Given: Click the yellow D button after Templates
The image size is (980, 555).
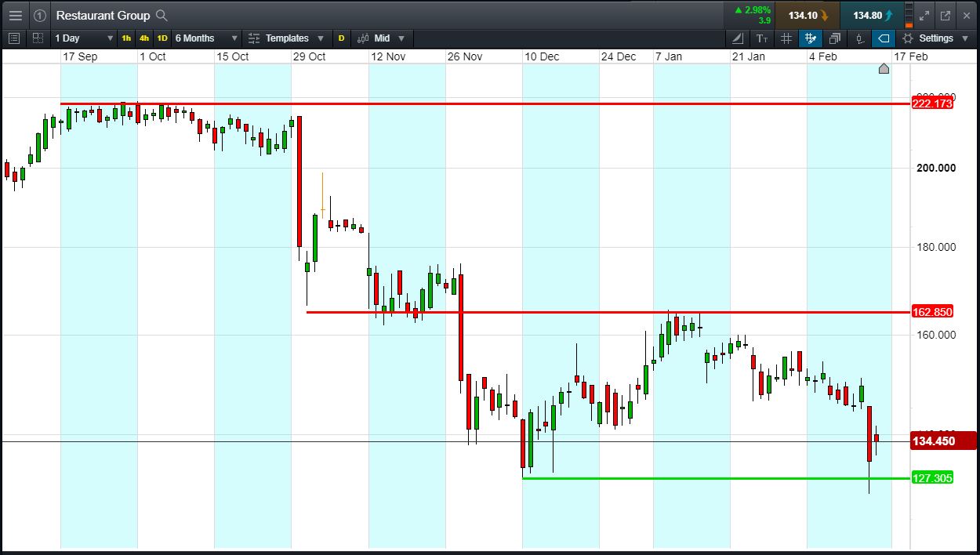Looking at the screenshot, I should pos(341,38).
